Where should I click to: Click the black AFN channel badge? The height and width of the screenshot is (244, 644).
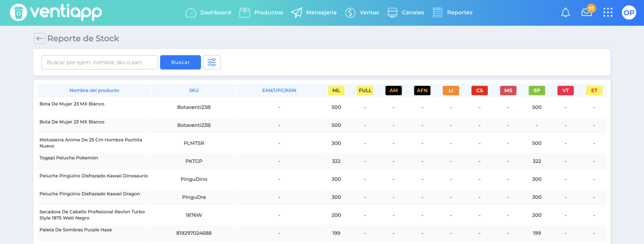tap(422, 90)
